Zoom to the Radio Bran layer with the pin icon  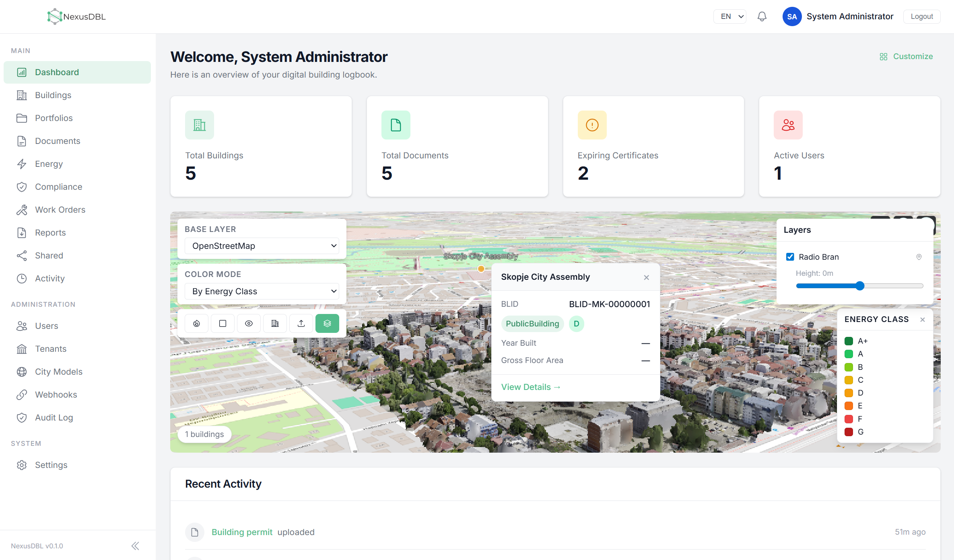(x=919, y=257)
